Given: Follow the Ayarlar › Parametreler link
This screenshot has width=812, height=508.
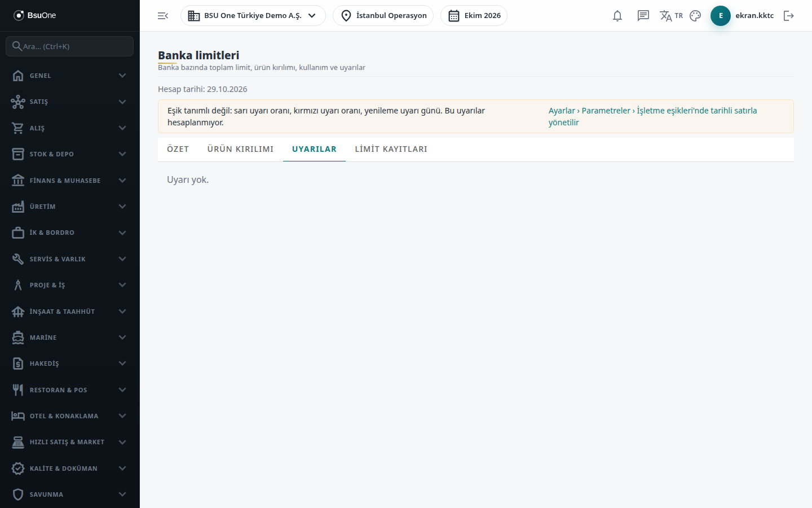Looking at the screenshot, I should pyautogui.click(x=653, y=116).
